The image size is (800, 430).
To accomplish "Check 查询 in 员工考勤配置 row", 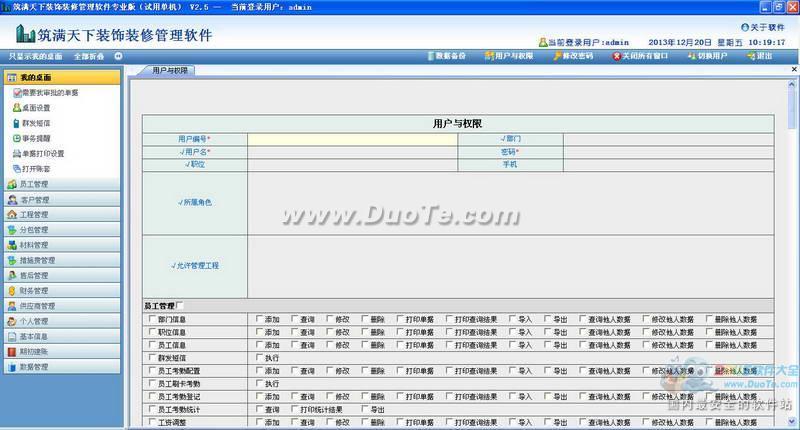I will [294, 370].
